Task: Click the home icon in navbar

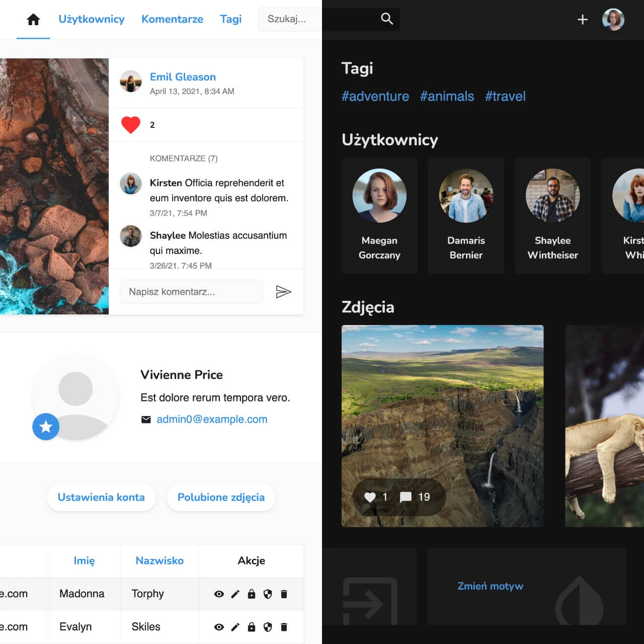Action: click(33, 20)
